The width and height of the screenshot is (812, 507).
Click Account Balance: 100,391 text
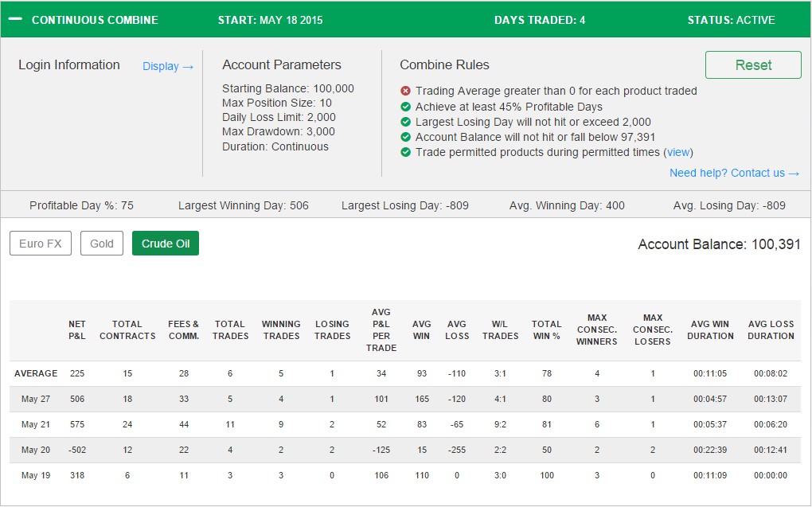tap(719, 244)
